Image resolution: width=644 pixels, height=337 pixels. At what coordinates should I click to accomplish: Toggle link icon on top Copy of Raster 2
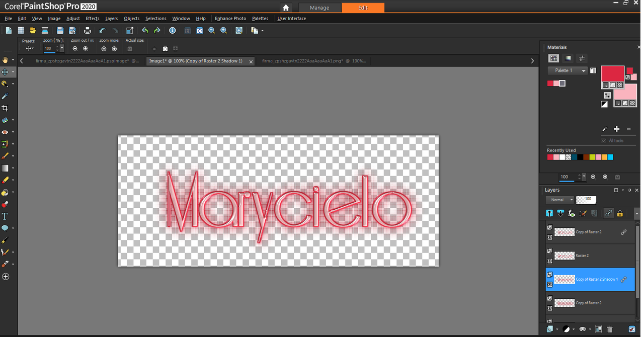click(624, 232)
